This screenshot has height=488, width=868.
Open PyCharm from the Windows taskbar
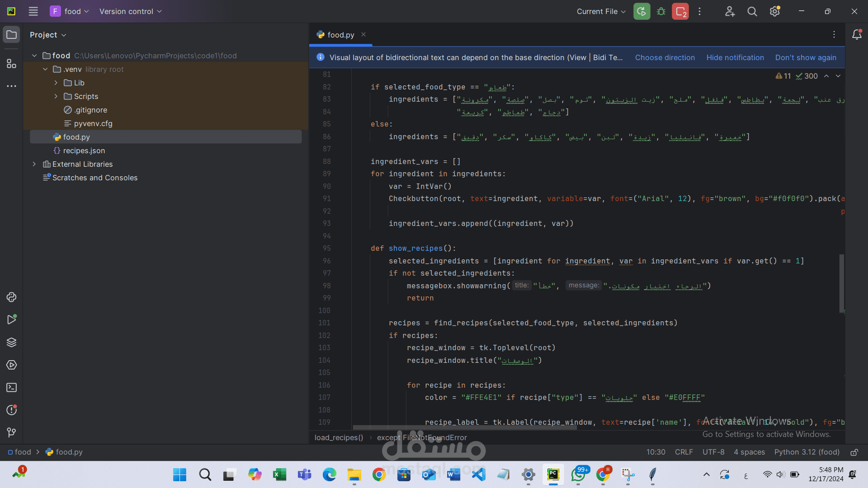pos(553,474)
